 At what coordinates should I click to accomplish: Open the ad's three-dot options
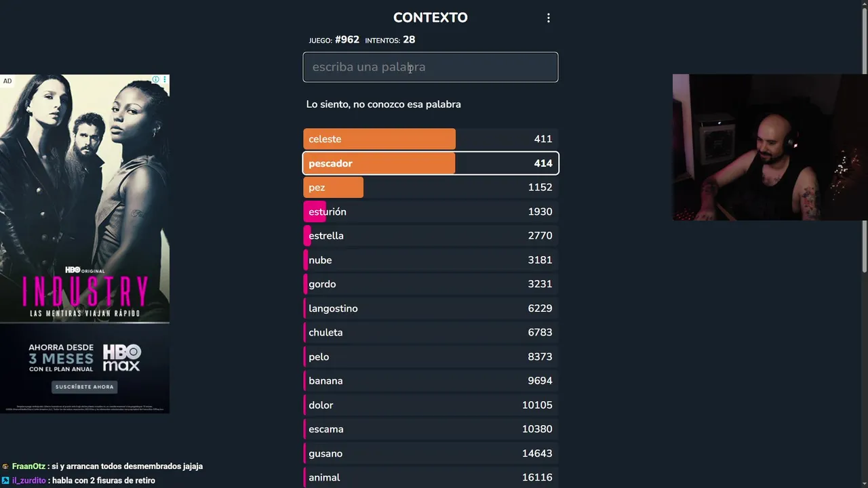coord(165,80)
